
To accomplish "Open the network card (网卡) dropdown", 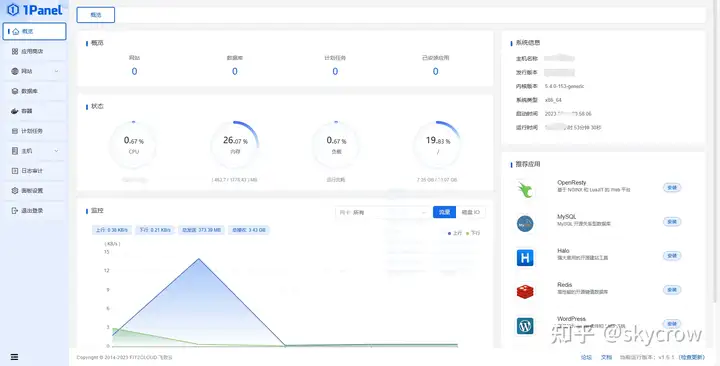I will [383, 213].
